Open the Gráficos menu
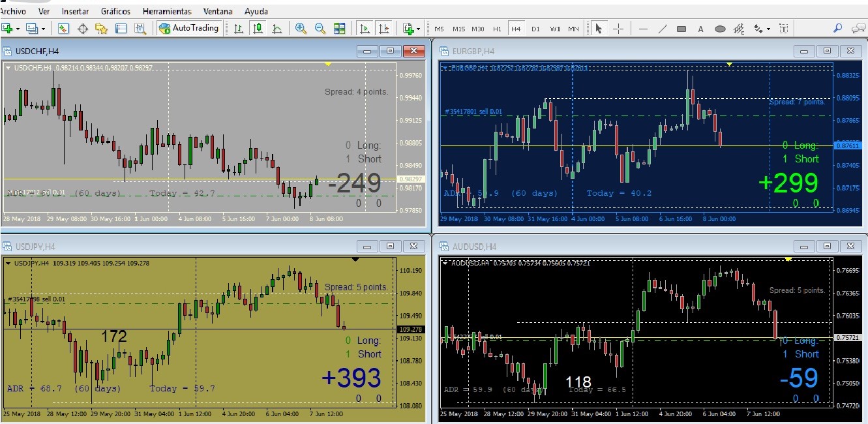The width and height of the screenshot is (868, 424). pyautogui.click(x=116, y=11)
